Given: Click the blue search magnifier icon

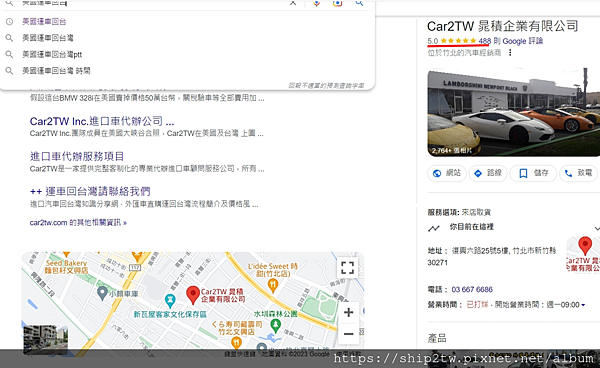Looking at the screenshot, I should tap(359, 3).
